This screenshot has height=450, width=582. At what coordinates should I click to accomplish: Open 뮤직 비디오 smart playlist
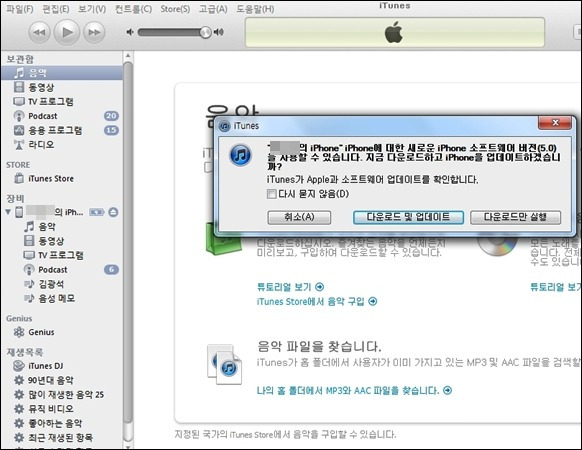pos(62,409)
